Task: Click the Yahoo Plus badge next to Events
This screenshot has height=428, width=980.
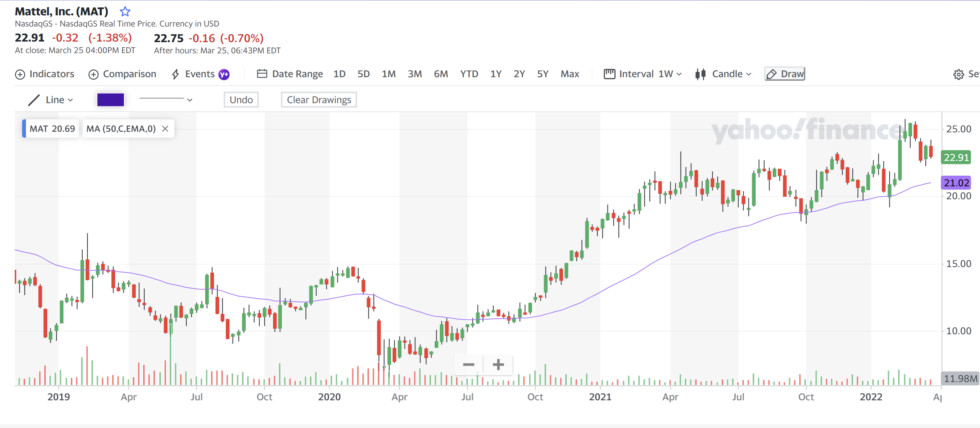Action: click(224, 75)
